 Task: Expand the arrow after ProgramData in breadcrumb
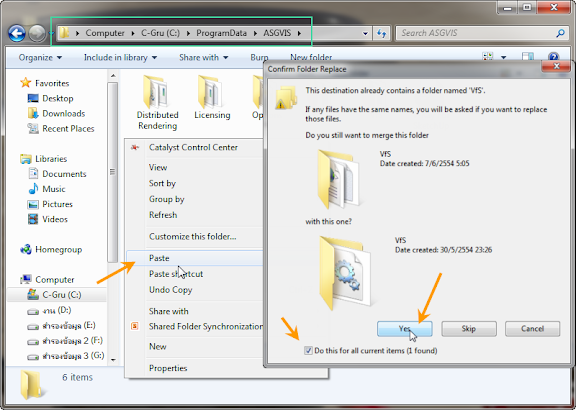point(255,33)
